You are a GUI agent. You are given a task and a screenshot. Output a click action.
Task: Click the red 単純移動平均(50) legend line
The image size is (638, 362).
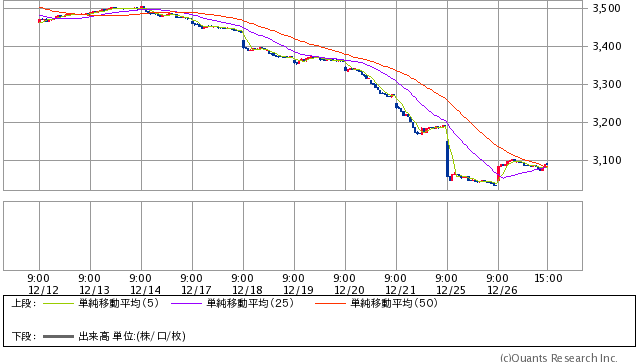(330, 304)
